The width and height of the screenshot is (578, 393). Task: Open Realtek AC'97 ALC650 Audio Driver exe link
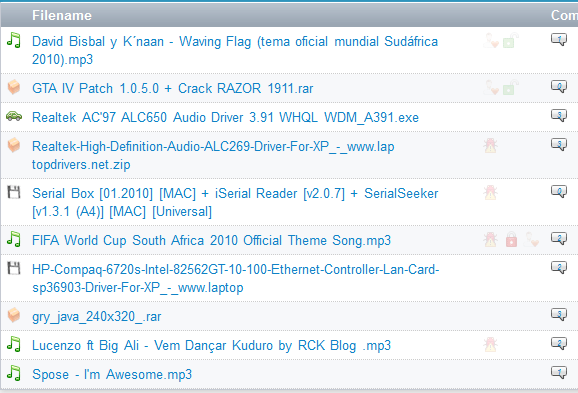225,118
